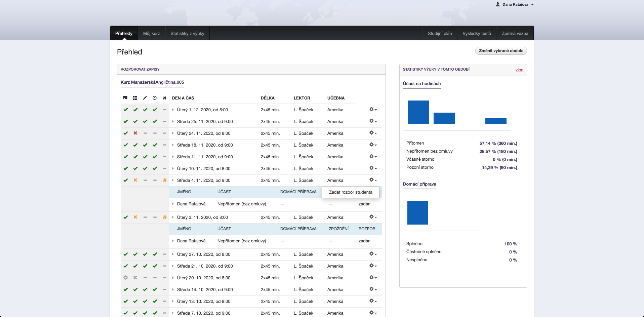Open Zpětná vazba tab

515,33
